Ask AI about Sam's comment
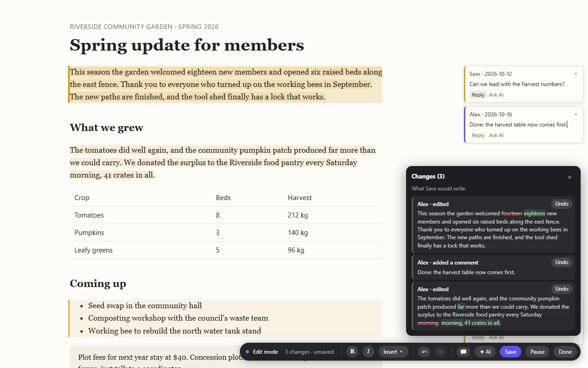The height and width of the screenshot is (368, 588). point(496,95)
